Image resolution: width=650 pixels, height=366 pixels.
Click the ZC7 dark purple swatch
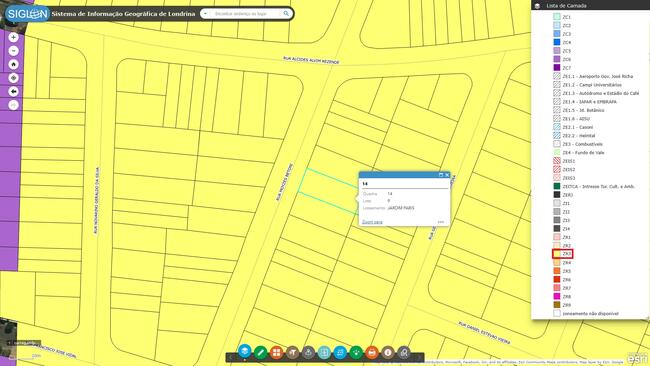pos(556,67)
